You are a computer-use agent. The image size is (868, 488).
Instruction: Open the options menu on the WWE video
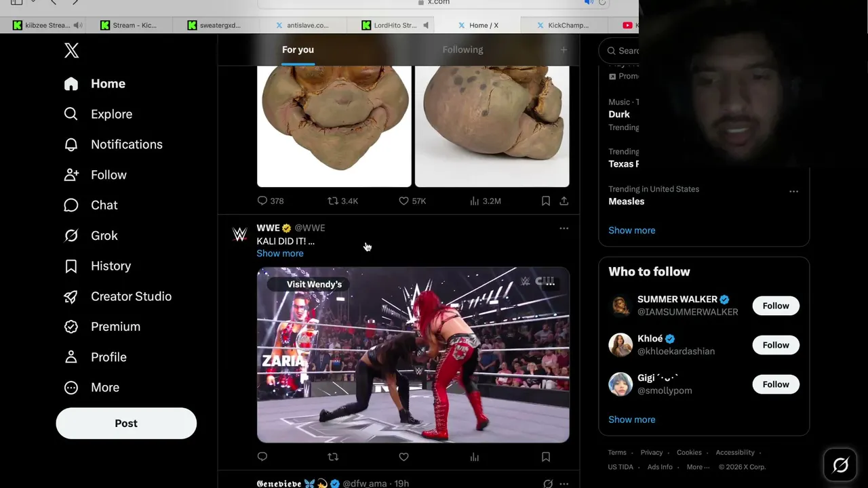click(x=550, y=284)
